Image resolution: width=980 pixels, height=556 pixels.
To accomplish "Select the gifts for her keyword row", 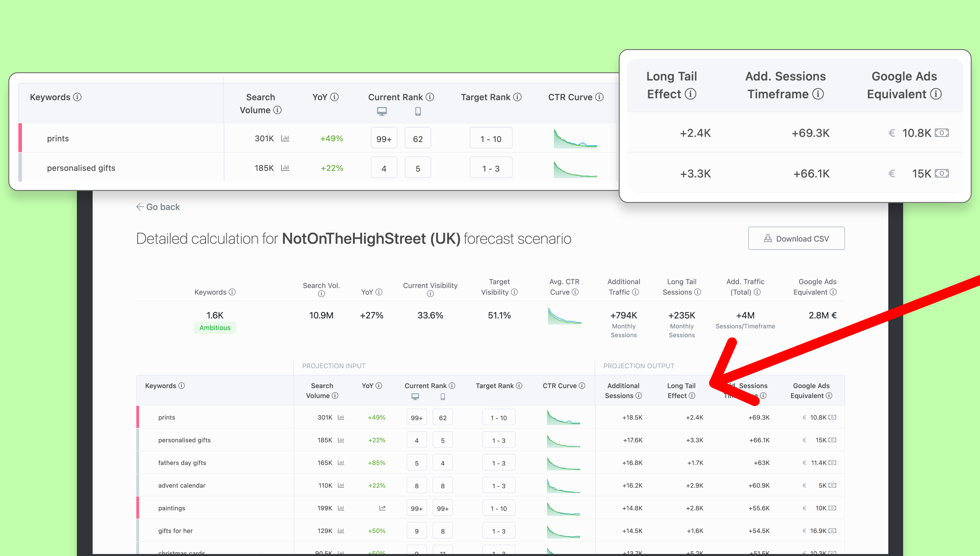I will pyautogui.click(x=175, y=531).
